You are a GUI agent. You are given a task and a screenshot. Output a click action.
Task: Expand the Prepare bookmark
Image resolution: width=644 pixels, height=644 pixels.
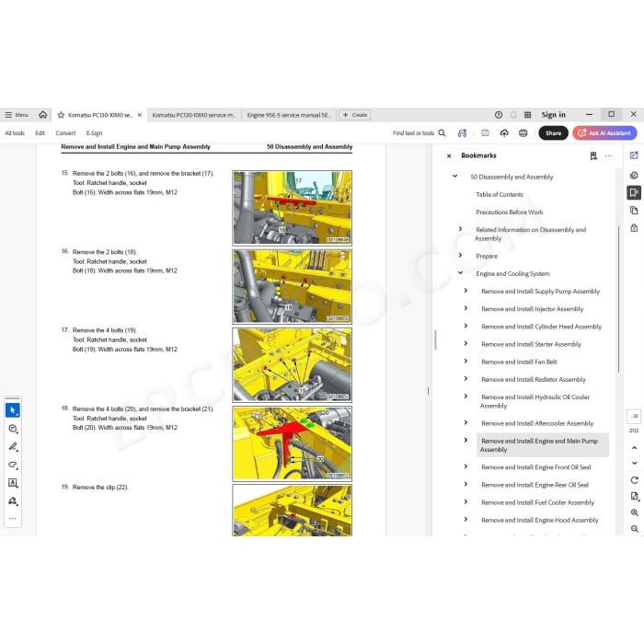460,256
